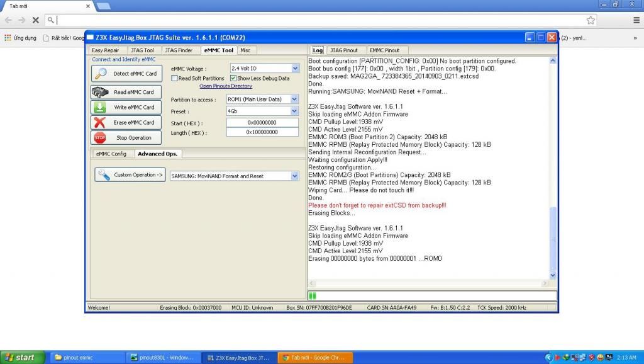This screenshot has height=364, width=644.
Task: Click the log scrollbar down arrow
Action: click(x=553, y=276)
